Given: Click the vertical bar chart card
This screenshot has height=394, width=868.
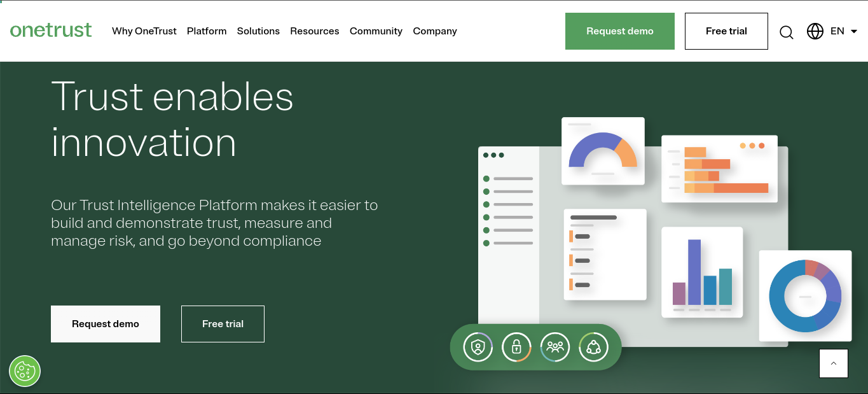Looking at the screenshot, I should click(702, 272).
